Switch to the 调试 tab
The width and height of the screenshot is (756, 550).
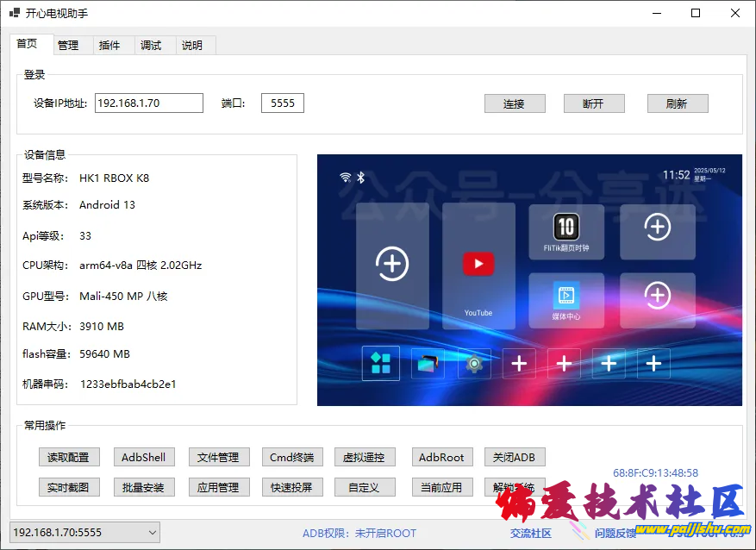coord(151,46)
